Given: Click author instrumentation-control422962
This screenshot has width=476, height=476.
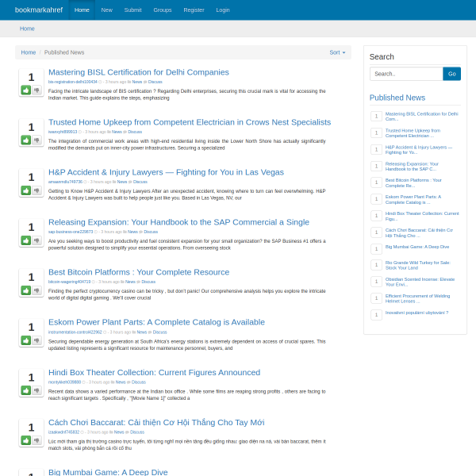Looking at the screenshot, I should tap(75, 332).
